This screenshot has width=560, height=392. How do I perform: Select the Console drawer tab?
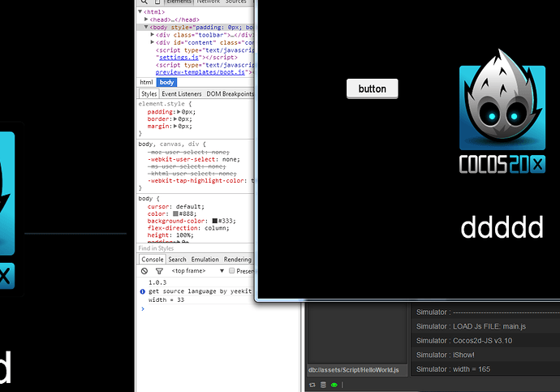152,259
